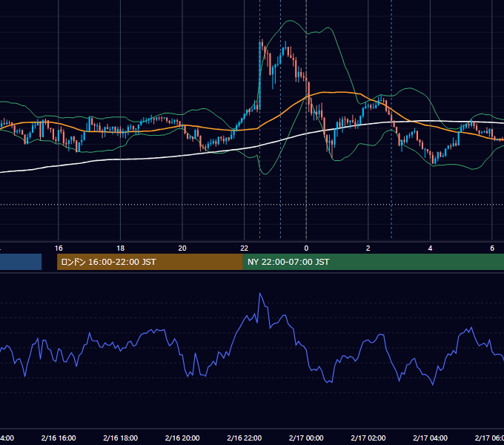Viewport: 504px width, 445px height.
Task: Click the 2/17 00:00 time label
Action: coord(306,438)
